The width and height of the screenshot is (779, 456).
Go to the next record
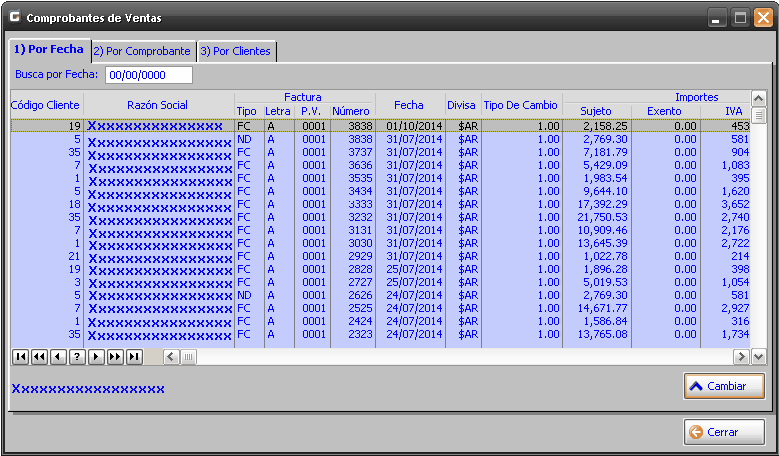96,357
